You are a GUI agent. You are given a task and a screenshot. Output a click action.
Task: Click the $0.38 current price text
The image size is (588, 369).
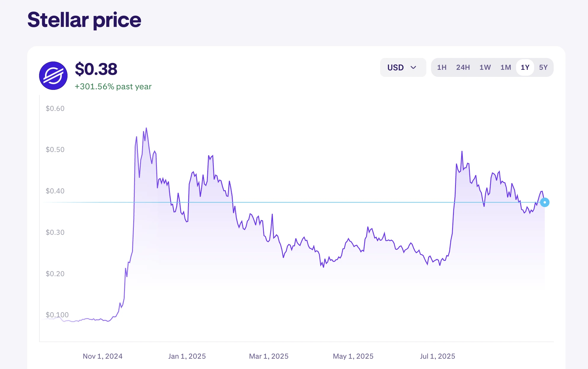coord(96,69)
